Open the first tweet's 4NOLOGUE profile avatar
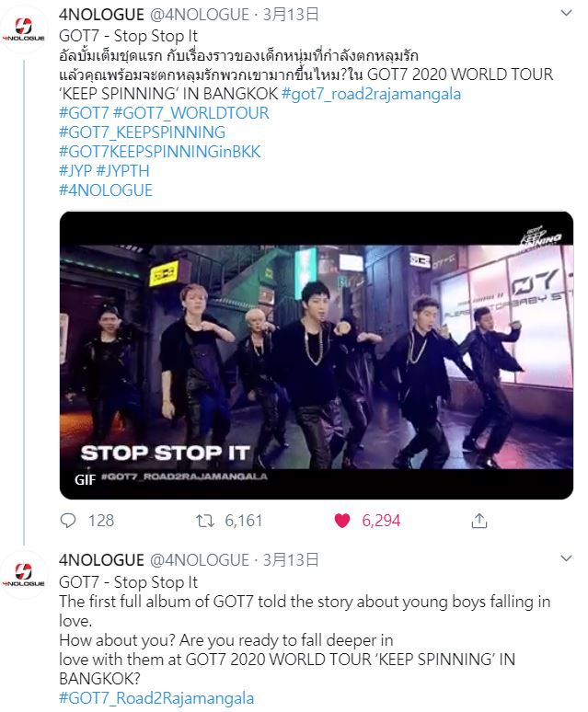 pos(24,29)
